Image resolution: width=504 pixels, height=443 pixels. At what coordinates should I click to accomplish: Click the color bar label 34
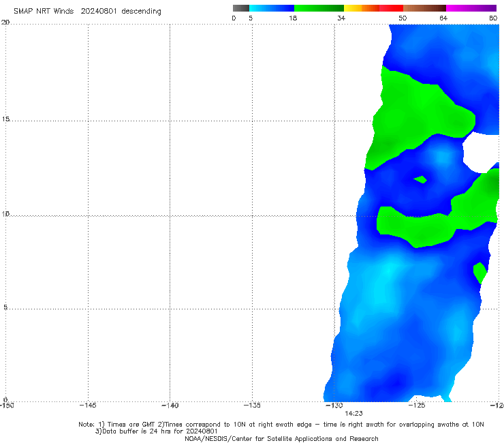[341, 18]
